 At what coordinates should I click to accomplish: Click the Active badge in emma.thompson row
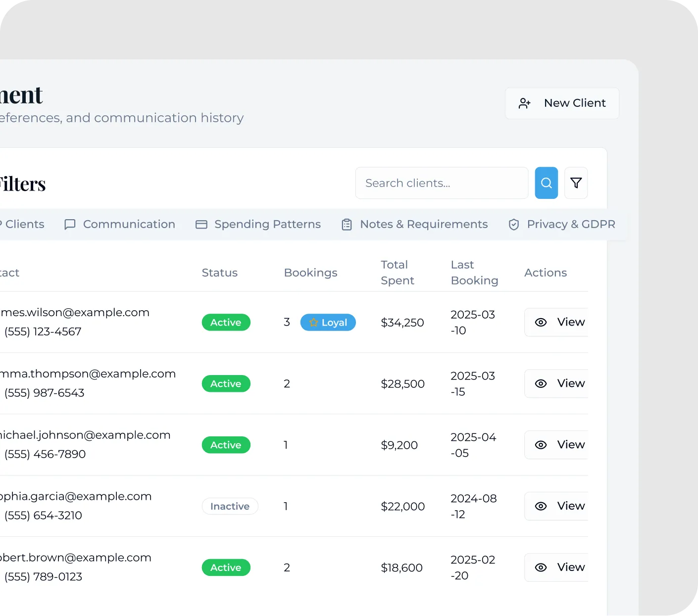tap(226, 383)
